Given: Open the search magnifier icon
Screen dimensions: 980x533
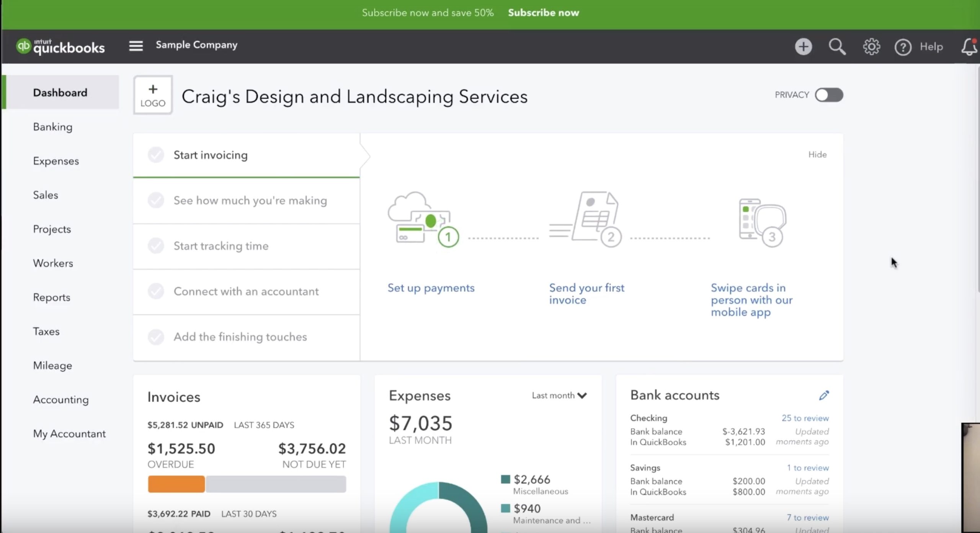Looking at the screenshot, I should 837,47.
